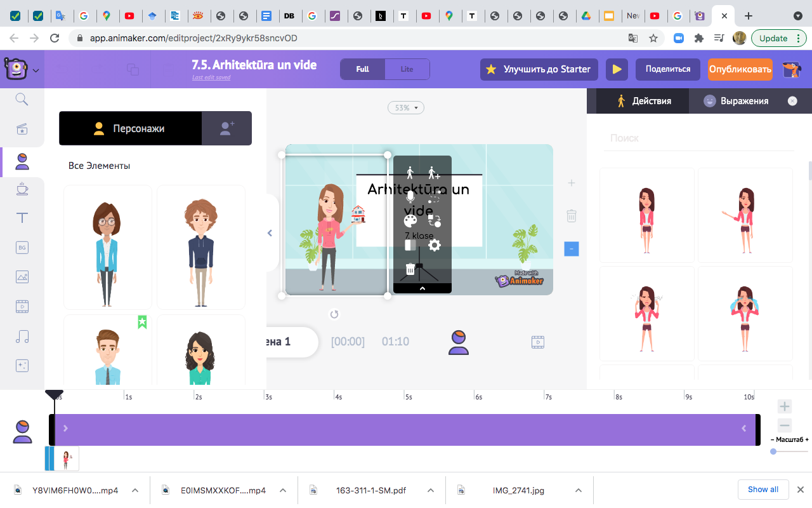Click the microphone lip-sync icon
The width and height of the screenshot is (812, 508).
click(x=410, y=196)
